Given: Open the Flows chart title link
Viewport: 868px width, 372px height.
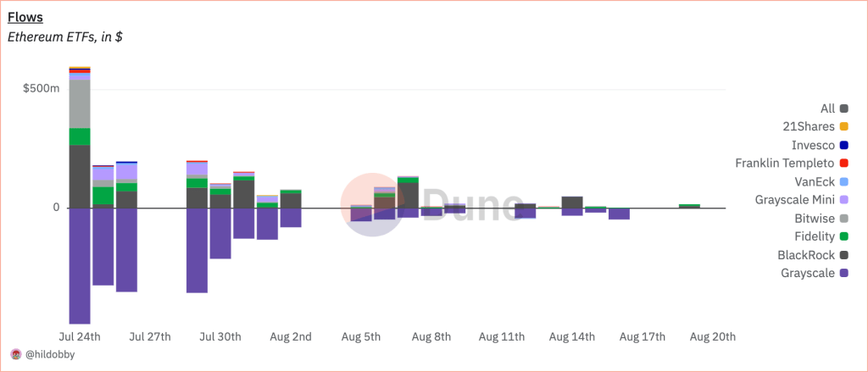Looking at the screenshot, I should [25, 17].
